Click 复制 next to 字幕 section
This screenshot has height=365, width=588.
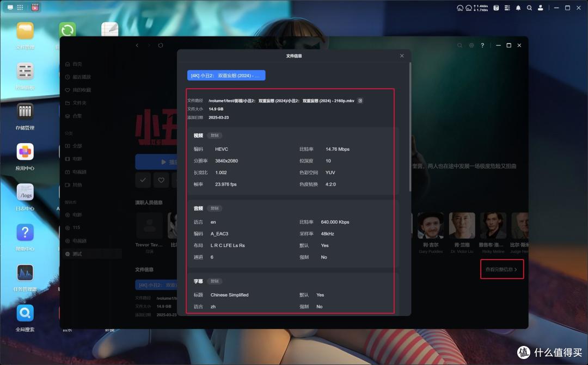point(215,281)
